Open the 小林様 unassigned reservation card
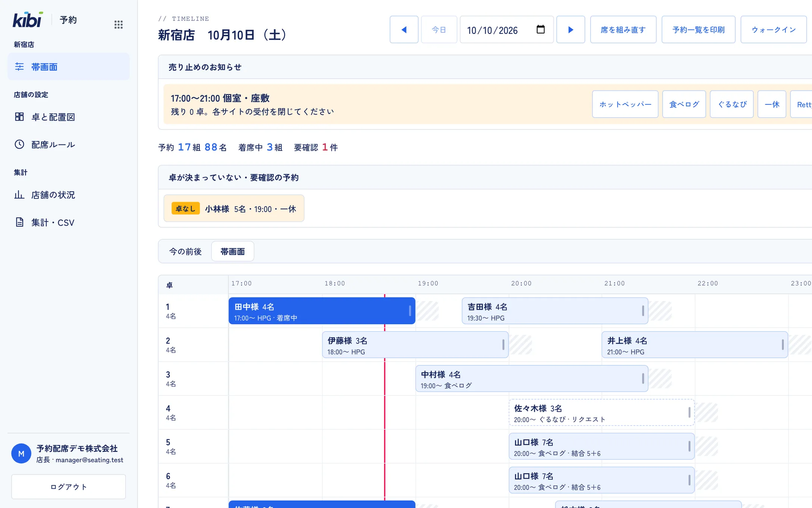 (234, 208)
